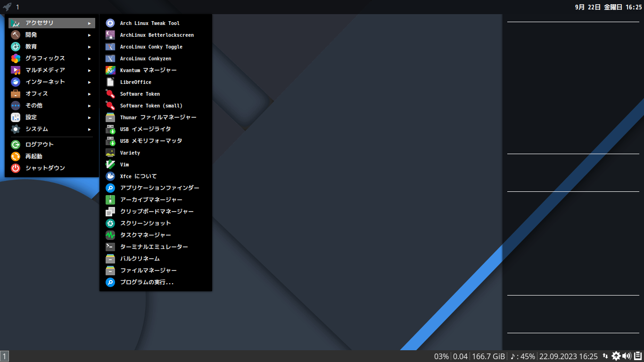Open the 教育 category icon
Image resolution: width=644 pixels, height=362 pixels.
(16, 47)
